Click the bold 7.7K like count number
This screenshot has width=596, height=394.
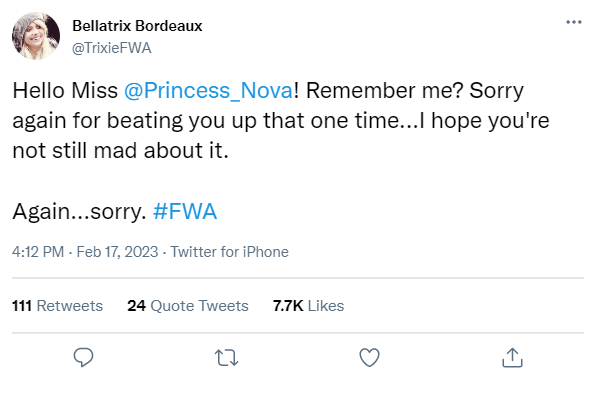coord(288,306)
